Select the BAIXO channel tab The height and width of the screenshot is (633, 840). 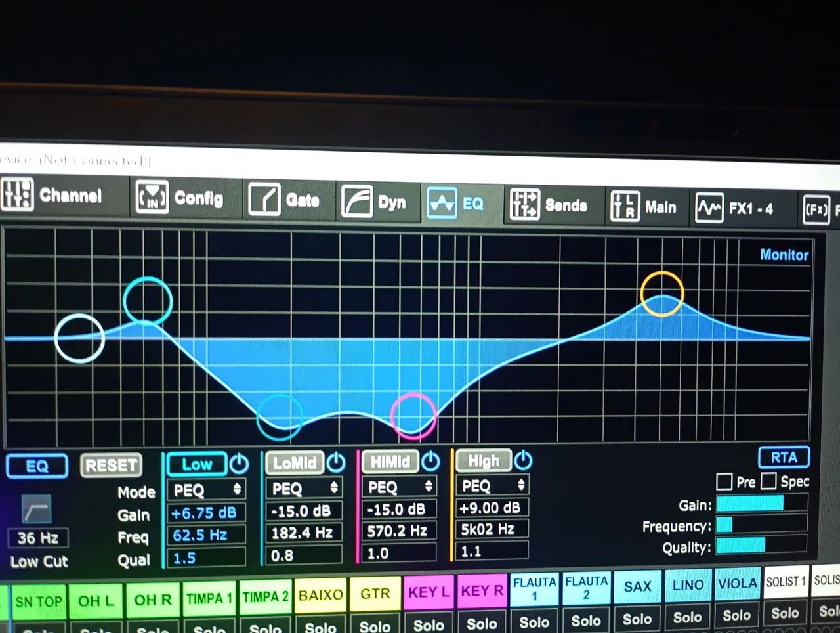[321, 595]
